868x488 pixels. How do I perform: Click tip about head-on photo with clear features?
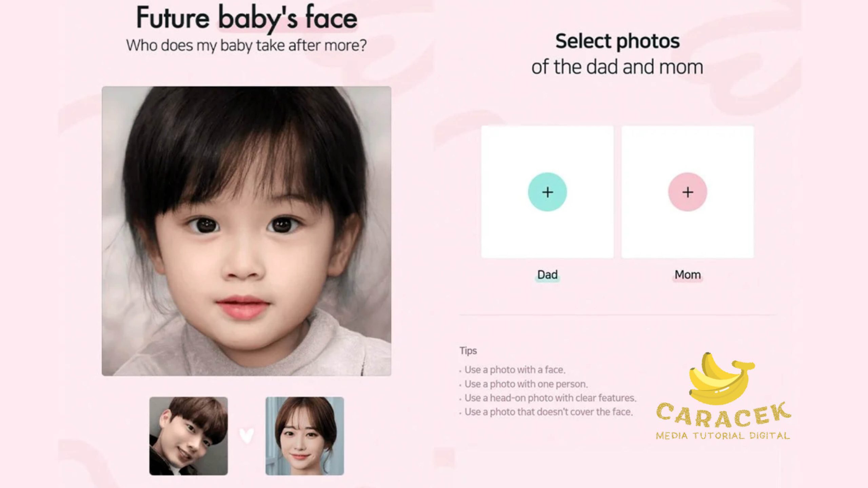click(550, 398)
